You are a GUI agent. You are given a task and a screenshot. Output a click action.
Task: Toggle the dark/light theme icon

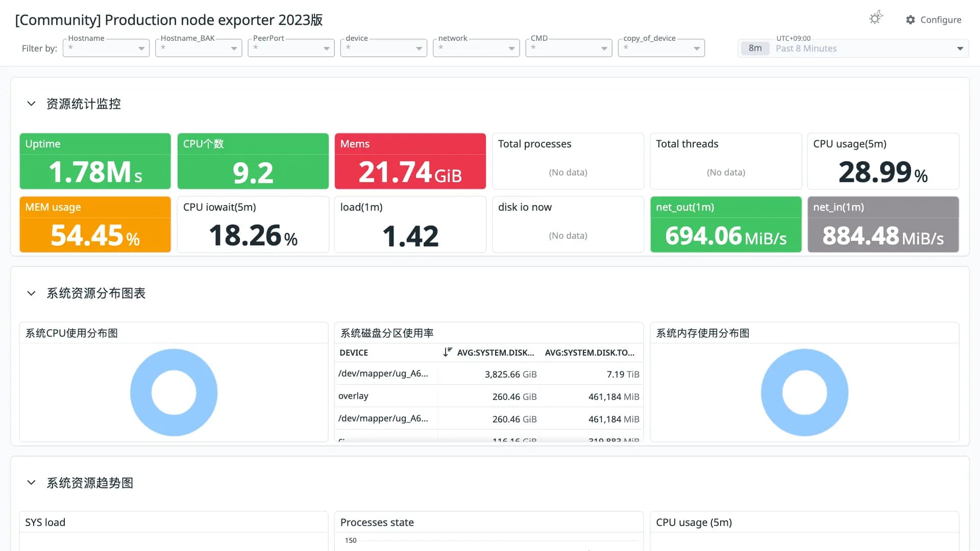click(x=876, y=18)
